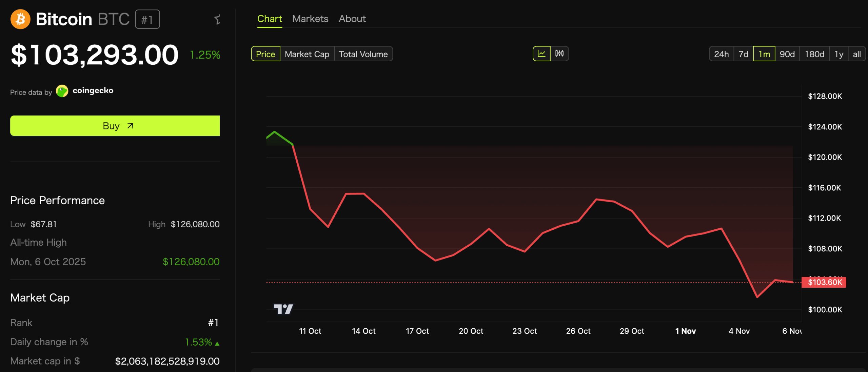The width and height of the screenshot is (868, 372).
Task: Click the favorite star icon
Action: [x=217, y=20]
